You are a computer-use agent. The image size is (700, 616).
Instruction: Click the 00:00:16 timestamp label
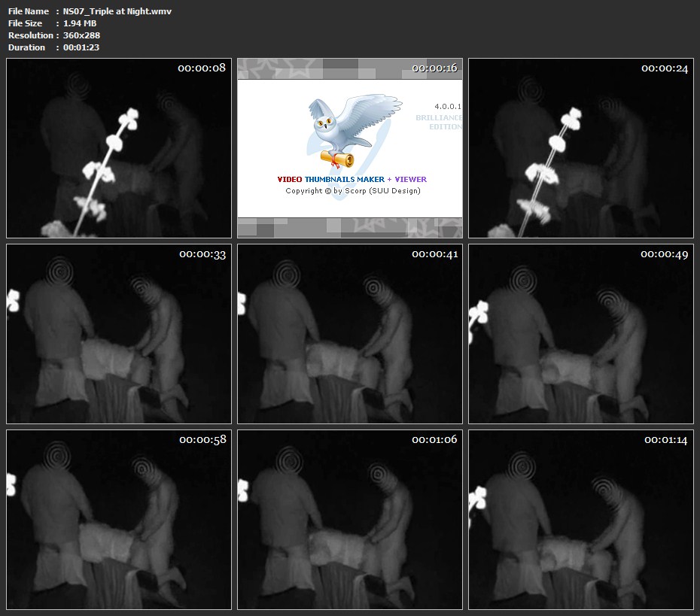[434, 68]
